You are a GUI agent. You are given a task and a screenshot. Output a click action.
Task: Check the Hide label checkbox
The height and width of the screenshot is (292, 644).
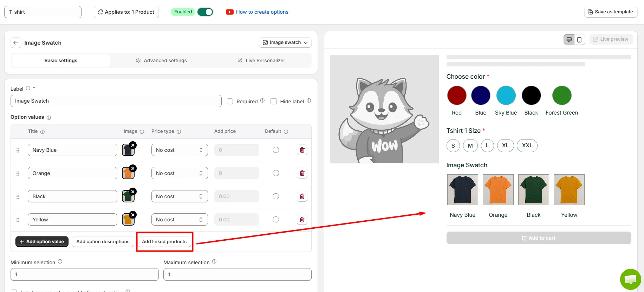pyautogui.click(x=274, y=102)
